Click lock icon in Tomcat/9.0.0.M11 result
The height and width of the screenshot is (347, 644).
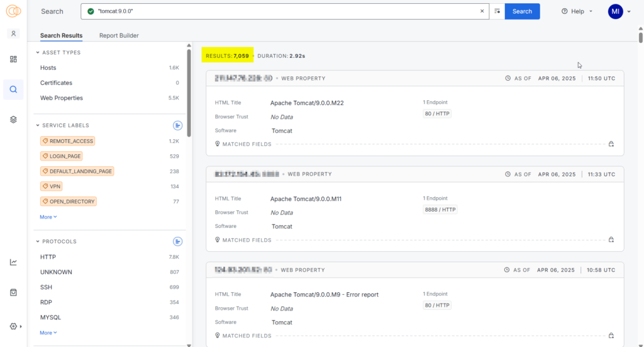(611, 240)
